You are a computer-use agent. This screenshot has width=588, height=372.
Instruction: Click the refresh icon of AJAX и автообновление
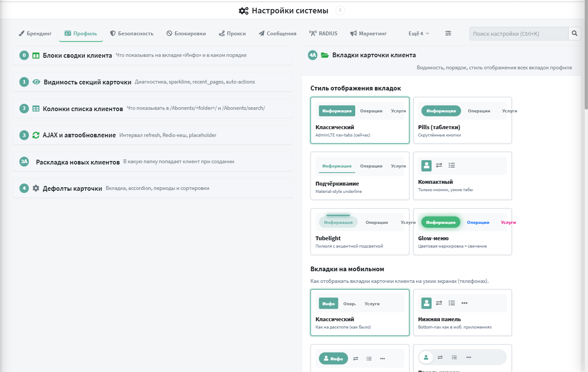pos(36,135)
